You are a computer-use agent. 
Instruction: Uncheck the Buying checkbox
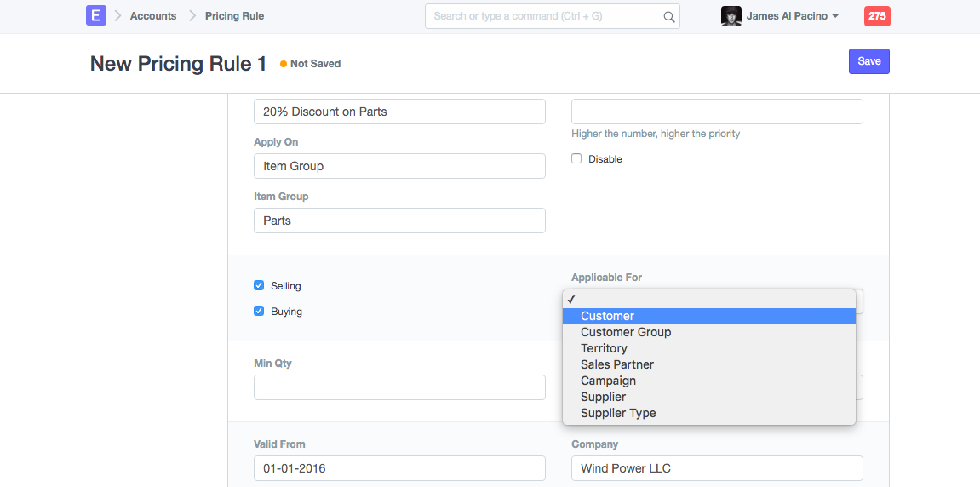[x=259, y=312]
